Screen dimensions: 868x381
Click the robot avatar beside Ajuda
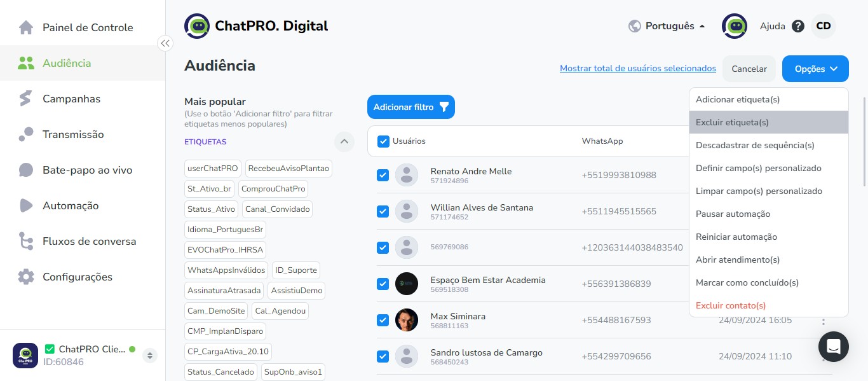click(735, 26)
